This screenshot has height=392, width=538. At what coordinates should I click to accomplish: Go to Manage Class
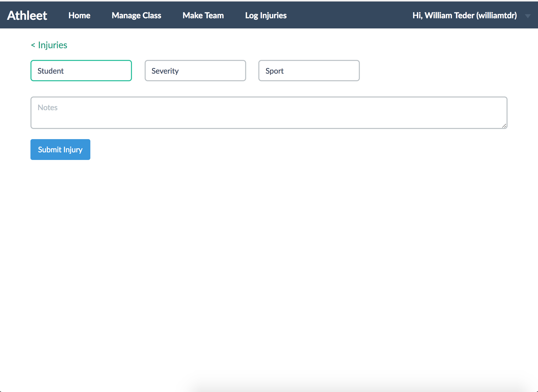[x=136, y=15]
